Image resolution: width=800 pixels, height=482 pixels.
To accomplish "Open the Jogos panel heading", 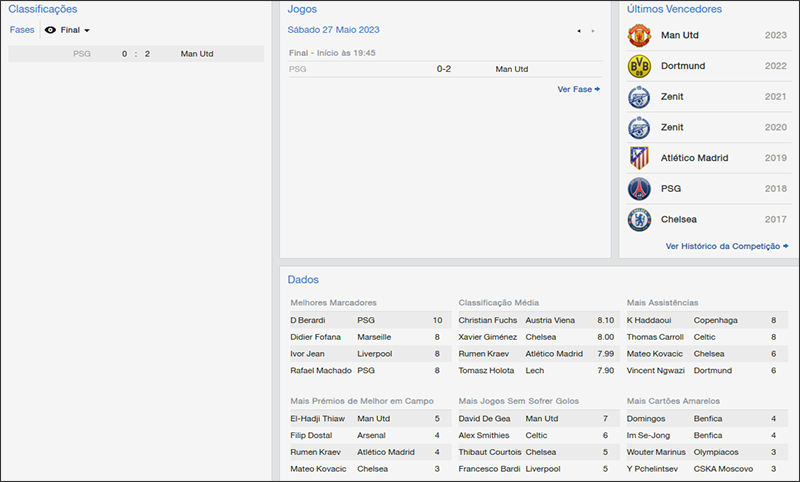I will (x=302, y=9).
